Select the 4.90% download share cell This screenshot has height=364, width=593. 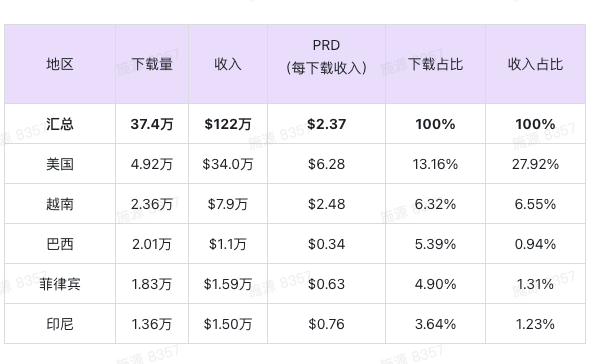click(x=435, y=284)
